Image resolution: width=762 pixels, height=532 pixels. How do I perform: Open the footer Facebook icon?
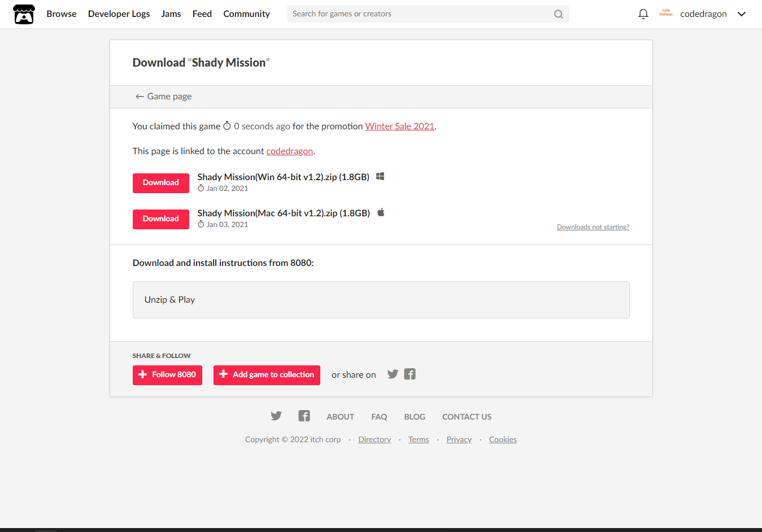304,416
